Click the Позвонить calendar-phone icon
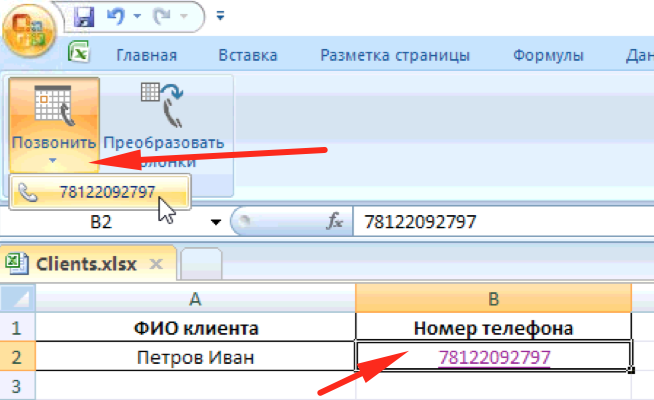 54,106
